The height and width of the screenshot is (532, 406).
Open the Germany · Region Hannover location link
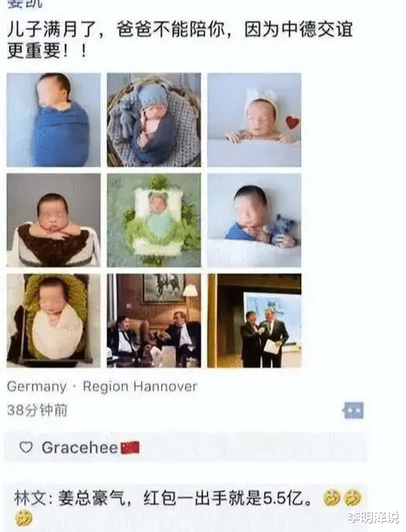pyautogui.click(x=102, y=386)
